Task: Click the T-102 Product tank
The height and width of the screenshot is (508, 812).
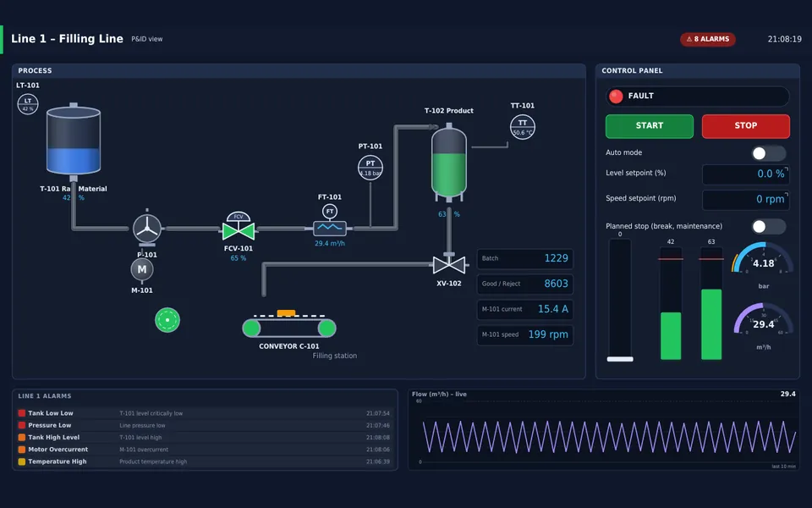Action: pos(449,163)
